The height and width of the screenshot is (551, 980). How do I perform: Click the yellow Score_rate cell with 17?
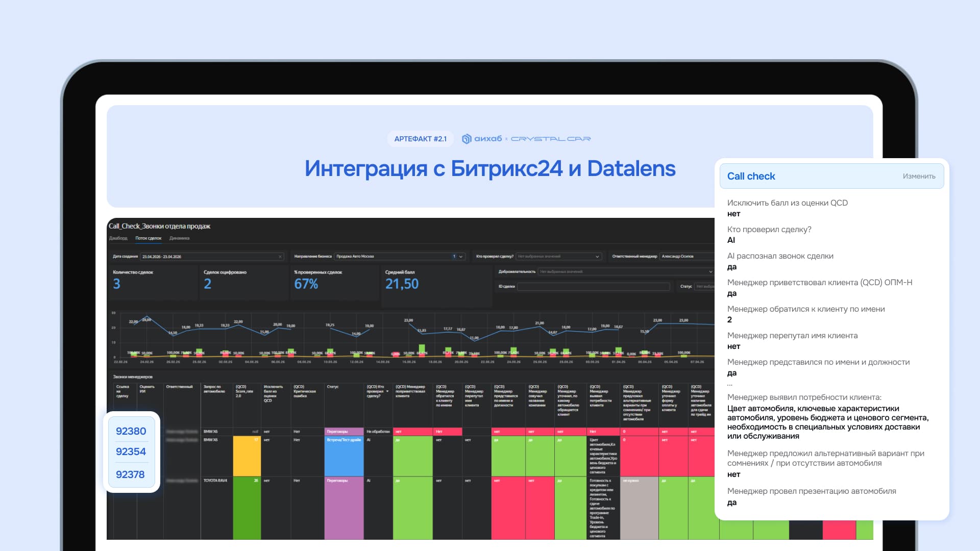click(247, 456)
